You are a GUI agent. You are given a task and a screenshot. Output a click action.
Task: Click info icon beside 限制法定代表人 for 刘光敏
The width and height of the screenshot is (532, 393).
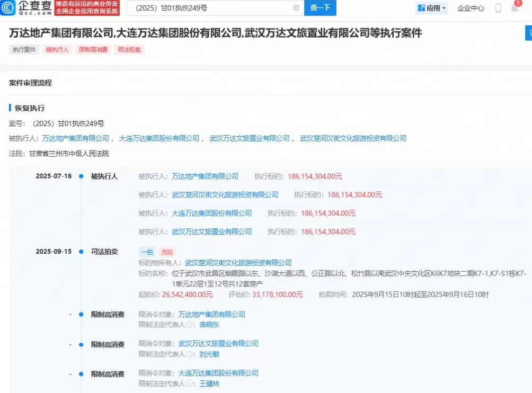click(189, 354)
